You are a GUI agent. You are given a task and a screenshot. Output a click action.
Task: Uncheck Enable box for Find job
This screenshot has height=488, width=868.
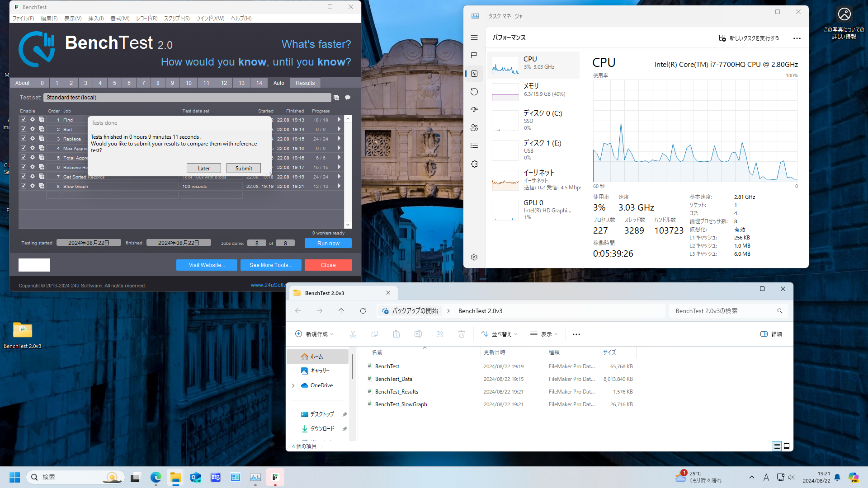point(24,120)
